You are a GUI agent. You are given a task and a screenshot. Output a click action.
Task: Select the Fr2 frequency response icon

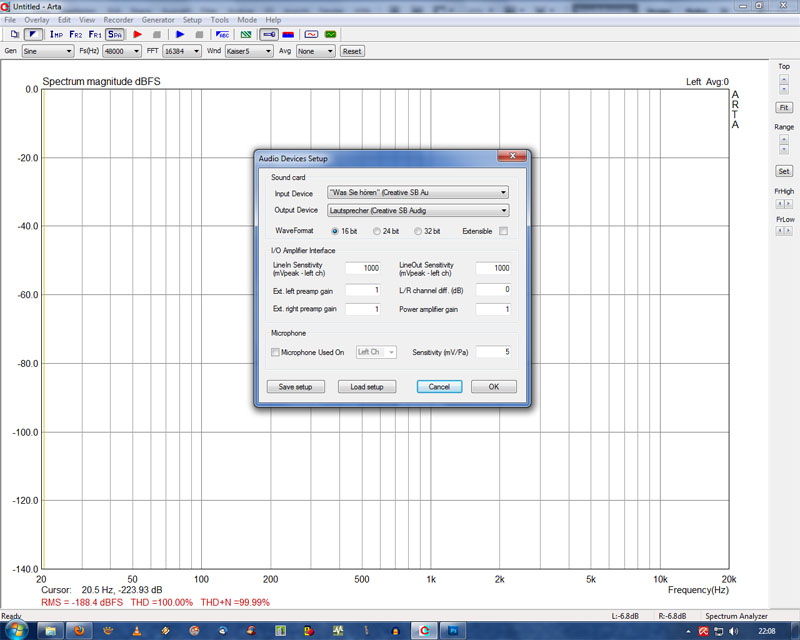point(76,34)
